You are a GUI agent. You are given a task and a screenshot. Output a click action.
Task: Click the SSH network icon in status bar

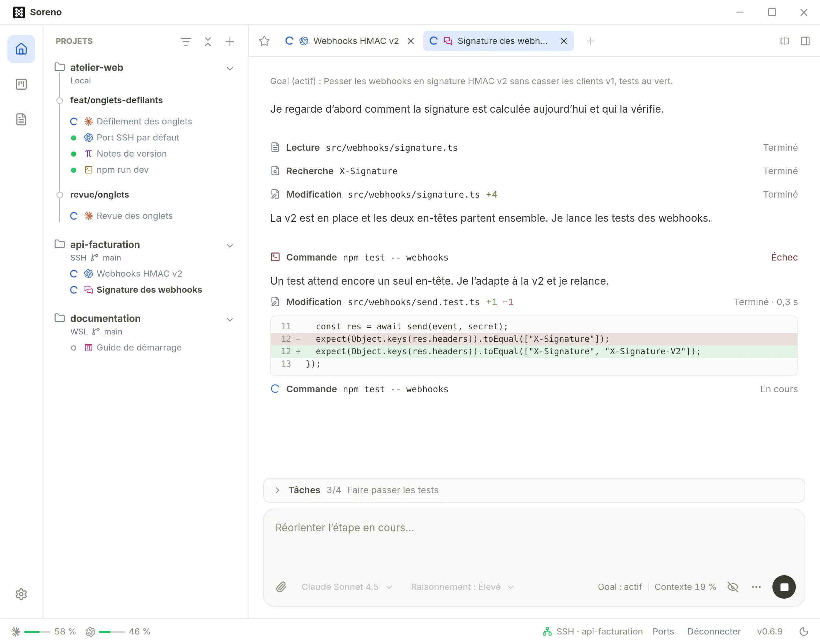point(547,632)
